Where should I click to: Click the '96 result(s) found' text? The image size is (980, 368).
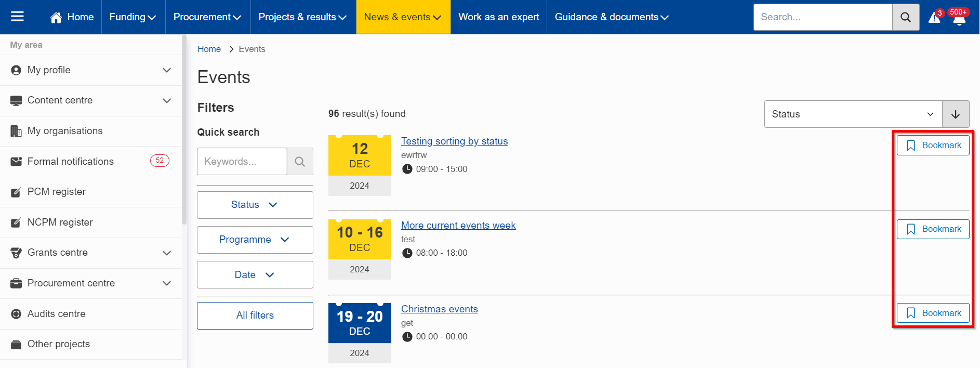click(367, 114)
